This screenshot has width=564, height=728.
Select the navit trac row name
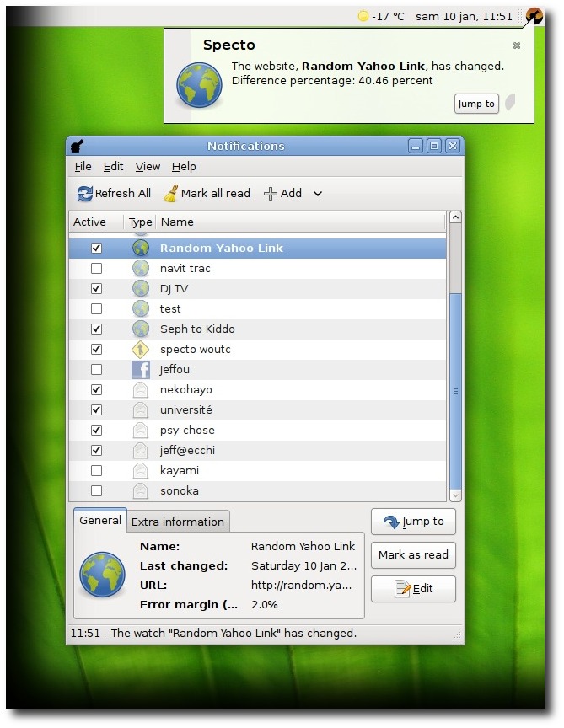185,268
